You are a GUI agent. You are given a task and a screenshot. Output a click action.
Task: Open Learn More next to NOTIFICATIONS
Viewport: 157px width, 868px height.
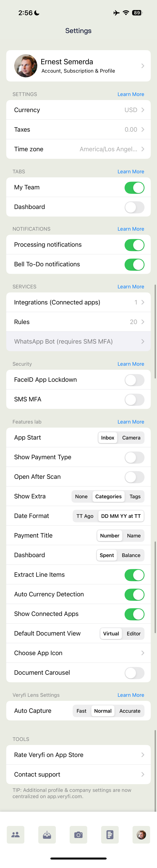pos(131,229)
